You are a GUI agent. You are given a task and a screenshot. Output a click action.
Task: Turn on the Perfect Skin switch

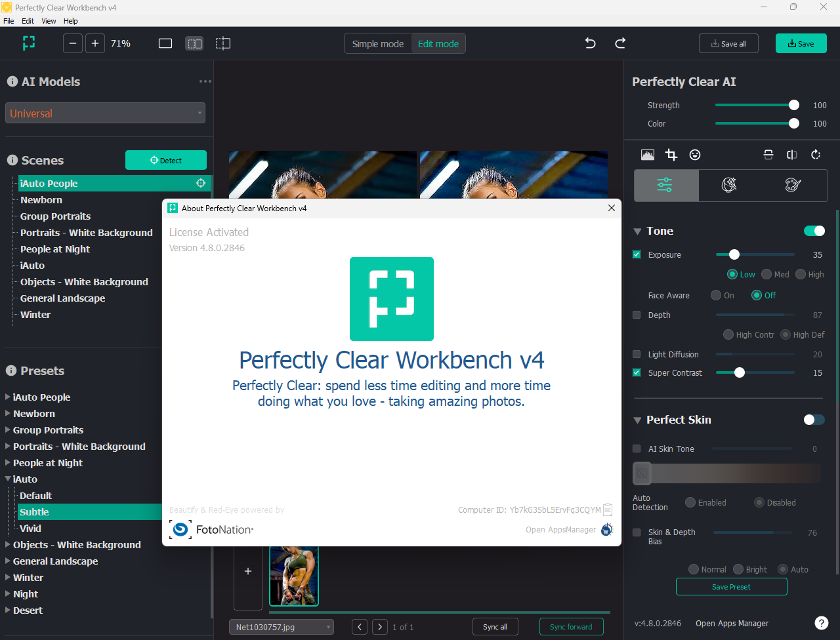click(814, 420)
